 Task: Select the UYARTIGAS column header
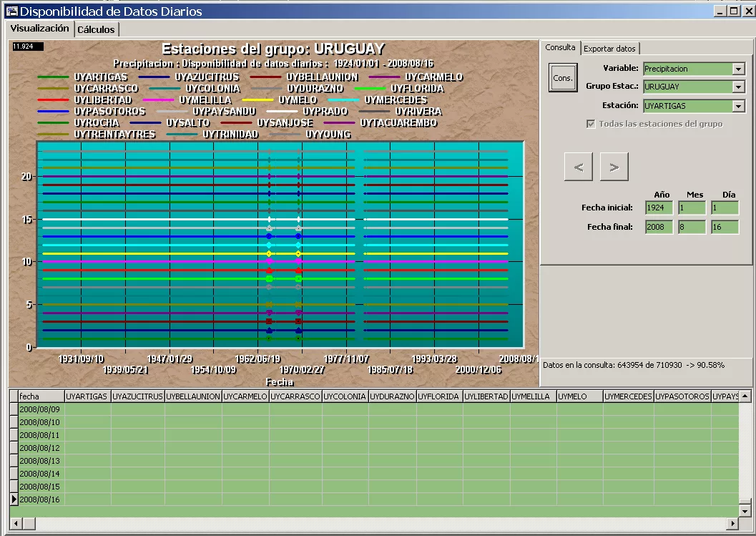87,396
